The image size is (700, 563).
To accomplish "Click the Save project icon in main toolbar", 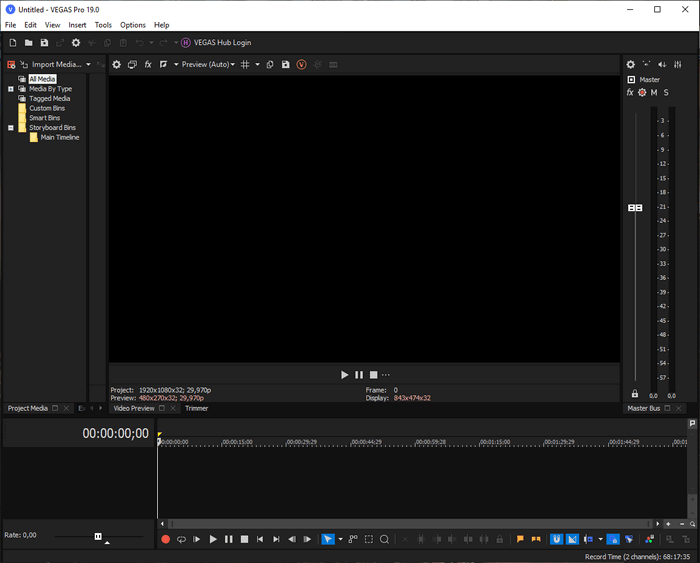I will click(44, 42).
